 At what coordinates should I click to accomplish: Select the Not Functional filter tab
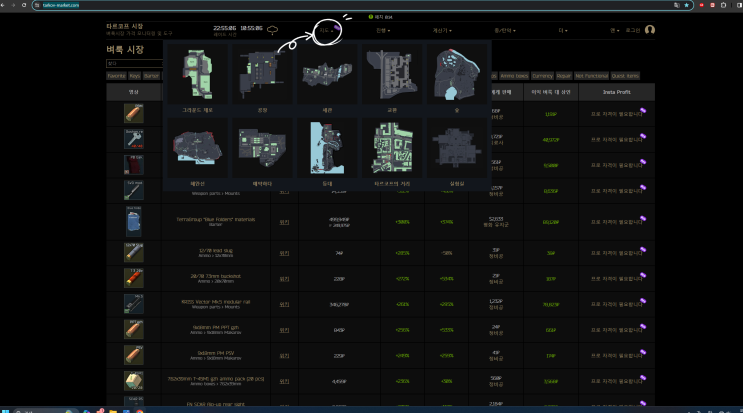click(591, 76)
